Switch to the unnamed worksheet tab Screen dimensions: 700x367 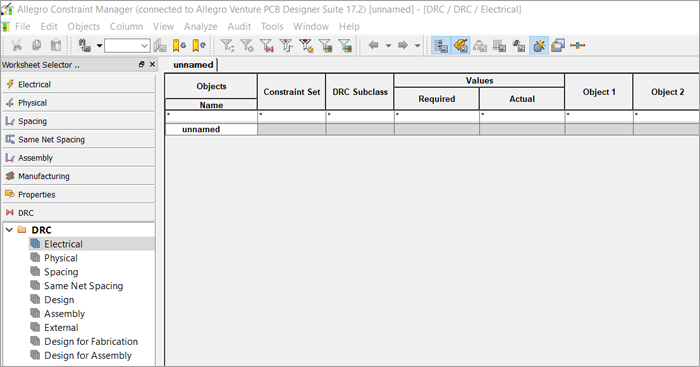(193, 65)
